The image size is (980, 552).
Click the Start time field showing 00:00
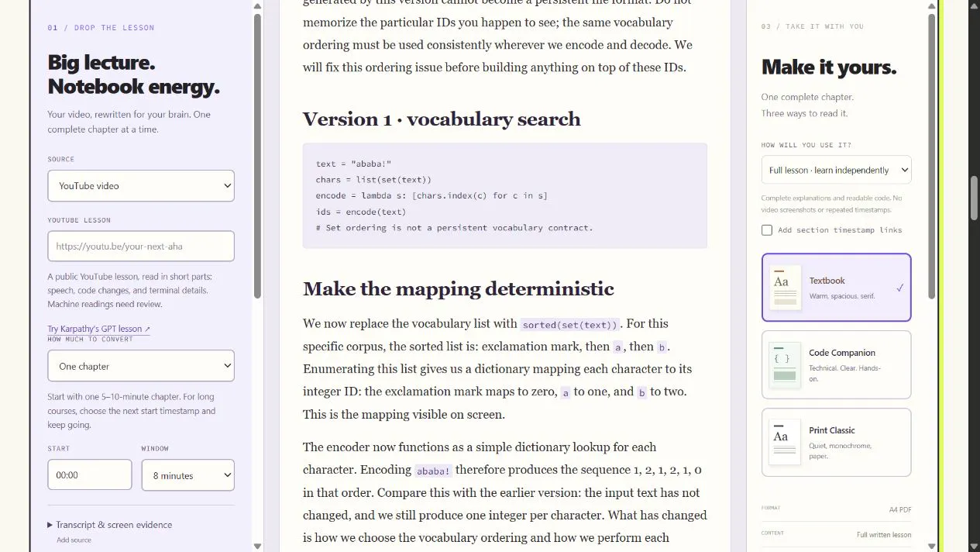tap(90, 475)
